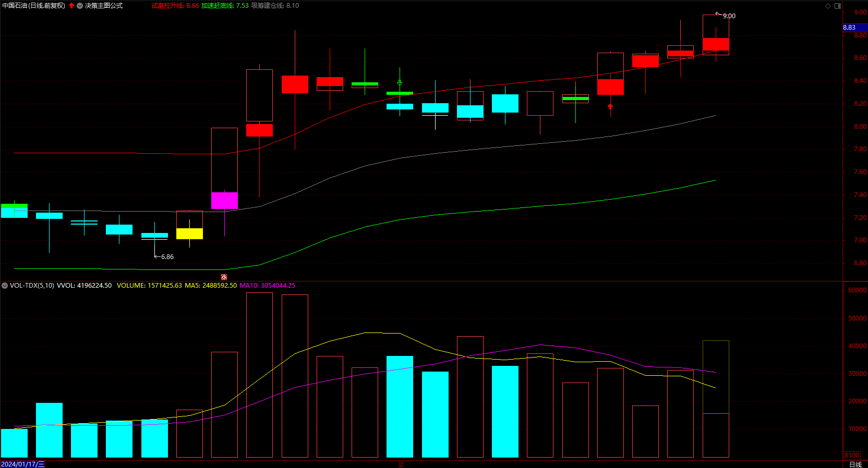Click the yellow candlestick body
The image size is (868, 468).
(x=189, y=233)
